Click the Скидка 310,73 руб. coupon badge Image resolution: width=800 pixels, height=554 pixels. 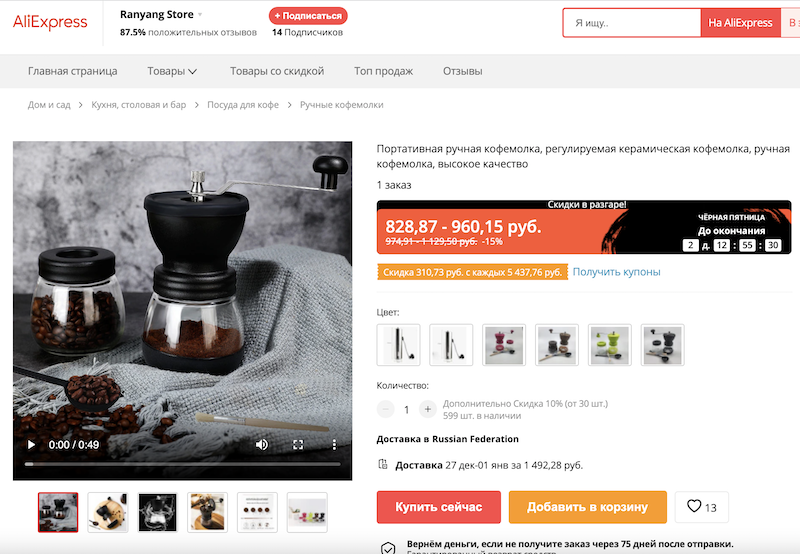click(x=472, y=272)
